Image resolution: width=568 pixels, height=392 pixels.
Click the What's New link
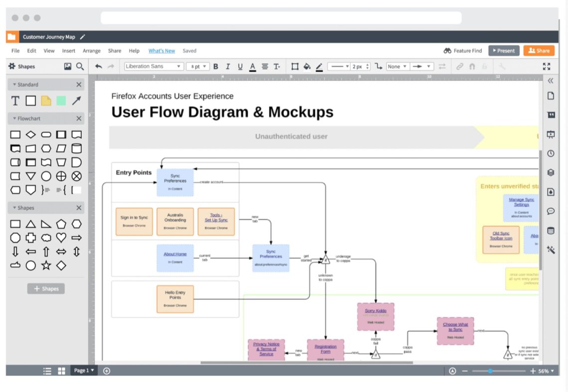pos(161,51)
